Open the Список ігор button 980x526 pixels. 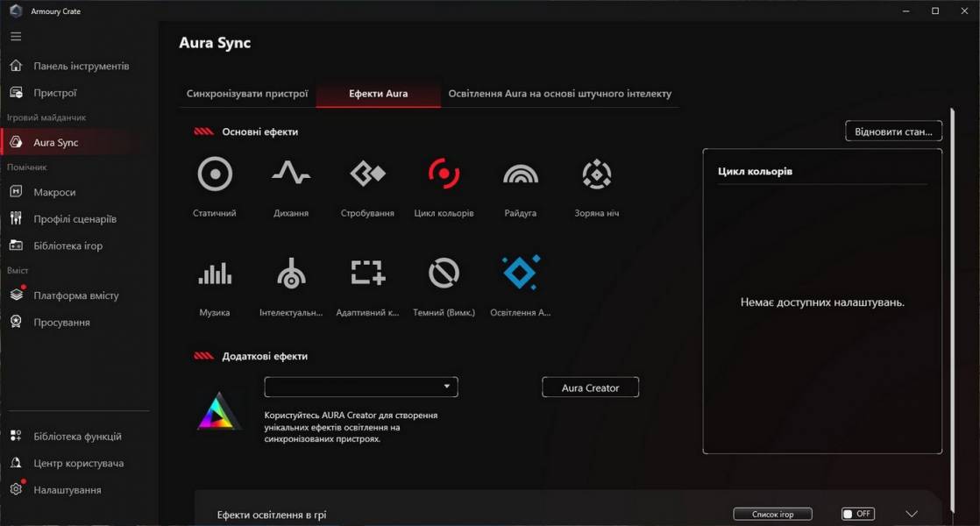point(772,514)
